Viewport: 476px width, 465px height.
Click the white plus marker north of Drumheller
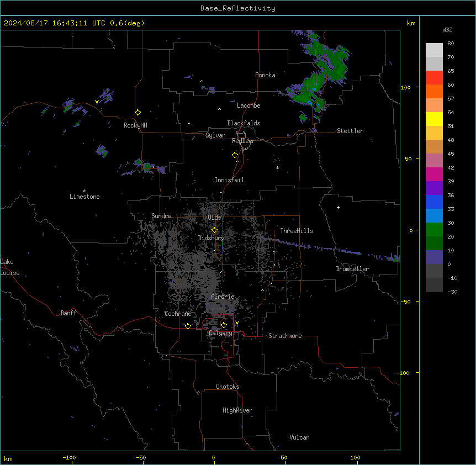[338, 207]
